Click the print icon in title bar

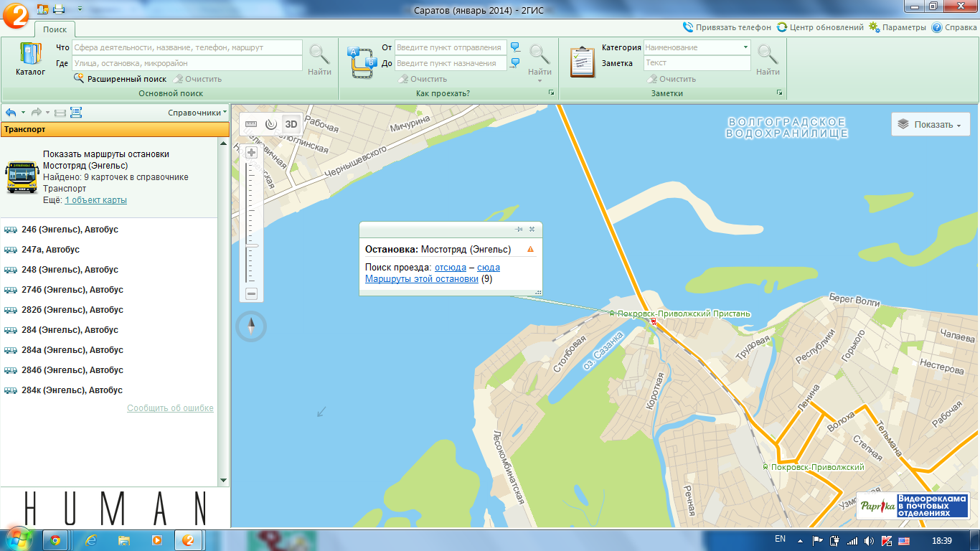point(58,9)
